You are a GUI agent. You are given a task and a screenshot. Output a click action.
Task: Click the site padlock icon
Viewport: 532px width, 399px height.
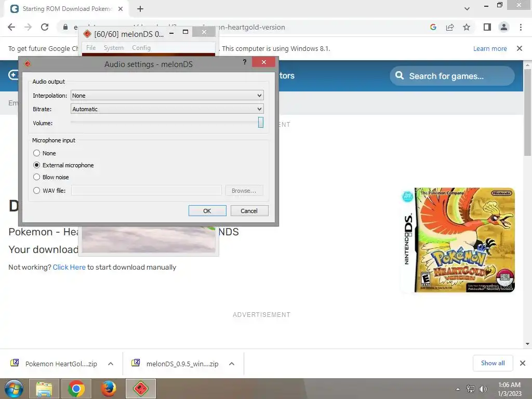pyautogui.click(x=65, y=27)
